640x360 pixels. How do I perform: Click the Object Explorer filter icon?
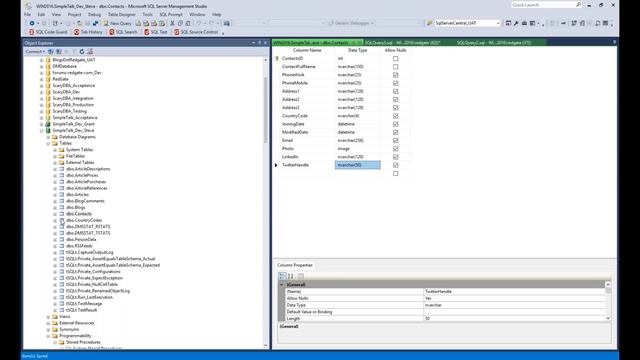point(74,51)
